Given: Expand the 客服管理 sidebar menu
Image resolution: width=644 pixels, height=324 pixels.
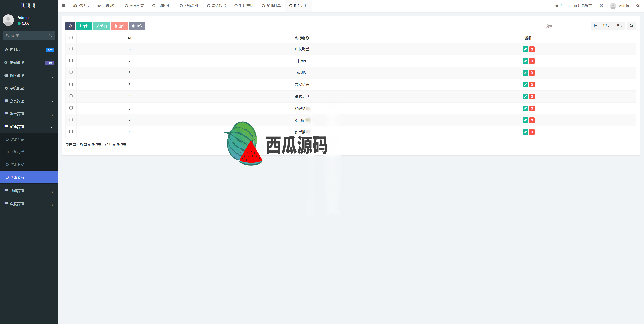Looking at the screenshot, I should [x=29, y=204].
